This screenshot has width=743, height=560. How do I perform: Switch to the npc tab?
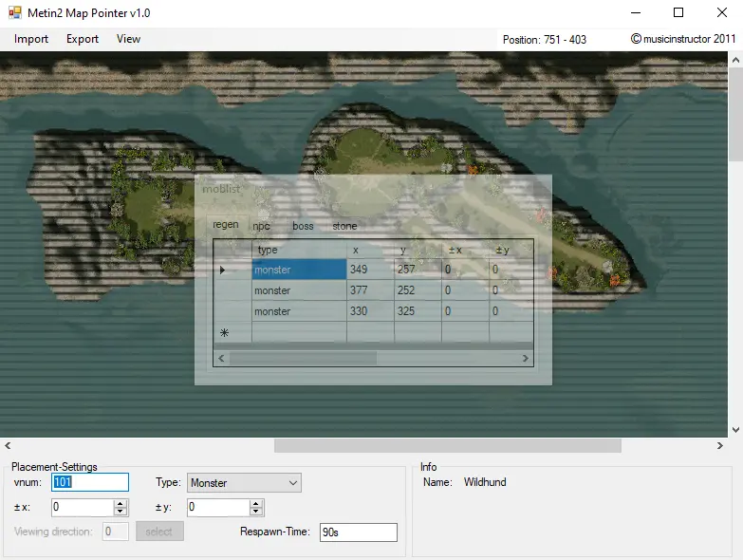[x=261, y=226]
